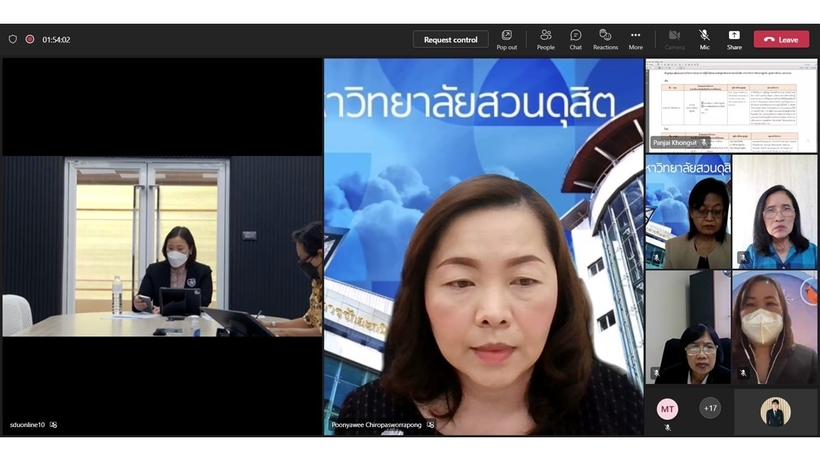Select the MT participant avatar

click(x=667, y=408)
